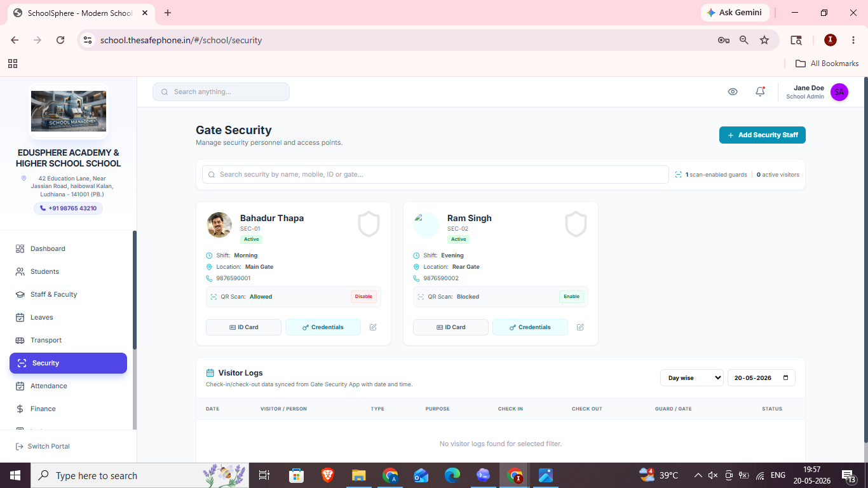The image size is (868, 488).
Task: Click the calendar icon in date field
Action: point(786,377)
